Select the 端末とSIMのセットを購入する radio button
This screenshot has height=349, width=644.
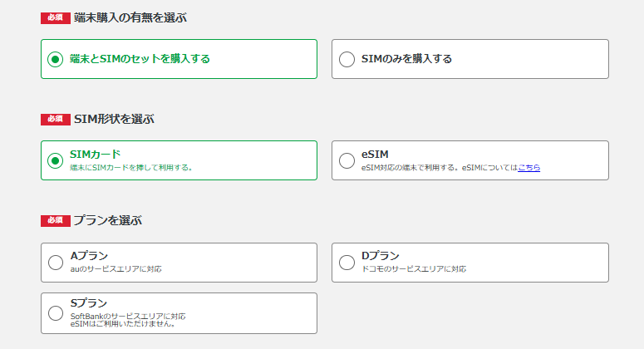click(56, 59)
